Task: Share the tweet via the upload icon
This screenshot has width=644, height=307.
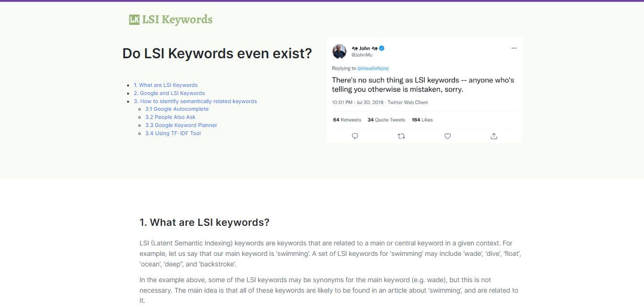Action: coord(494,136)
